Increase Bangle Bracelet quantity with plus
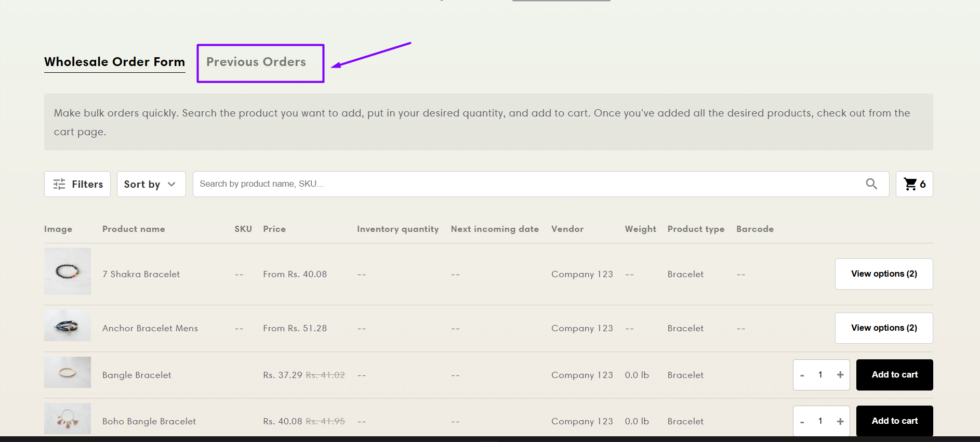Image resolution: width=980 pixels, height=442 pixels. (840, 375)
